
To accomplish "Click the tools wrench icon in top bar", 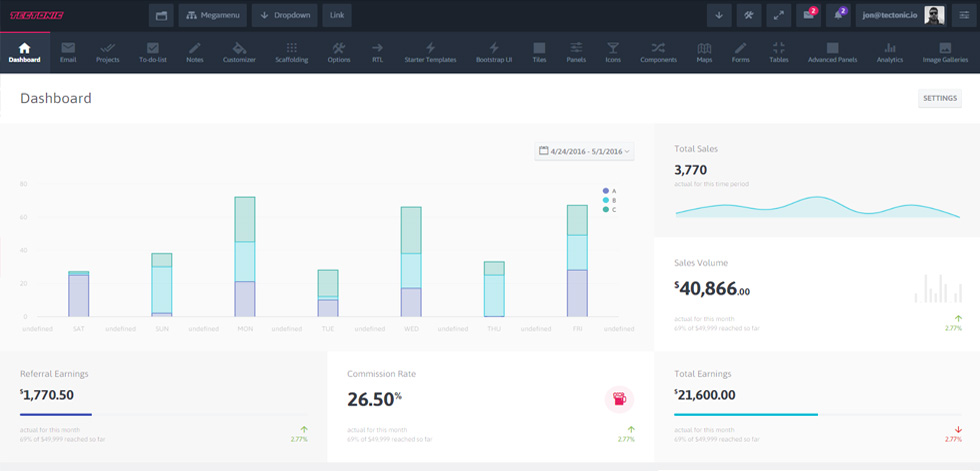I will (x=749, y=16).
